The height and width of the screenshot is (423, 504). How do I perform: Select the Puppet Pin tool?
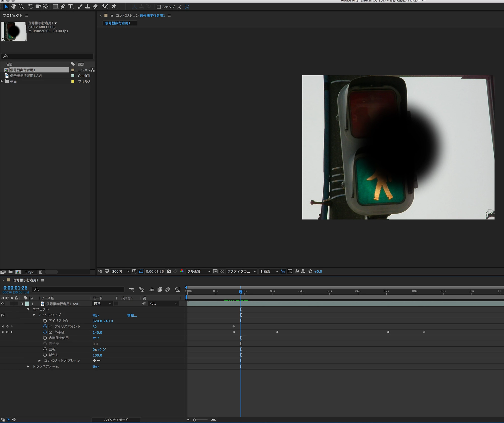pyautogui.click(x=114, y=7)
